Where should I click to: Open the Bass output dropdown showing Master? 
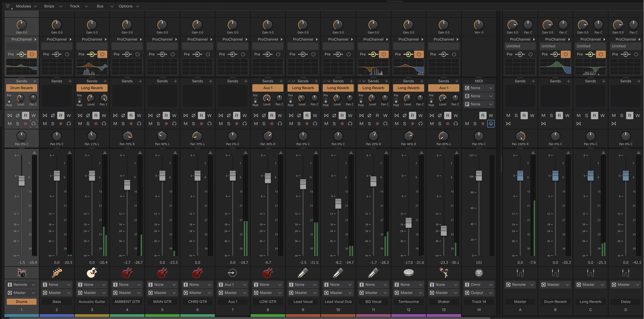click(x=57, y=293)
